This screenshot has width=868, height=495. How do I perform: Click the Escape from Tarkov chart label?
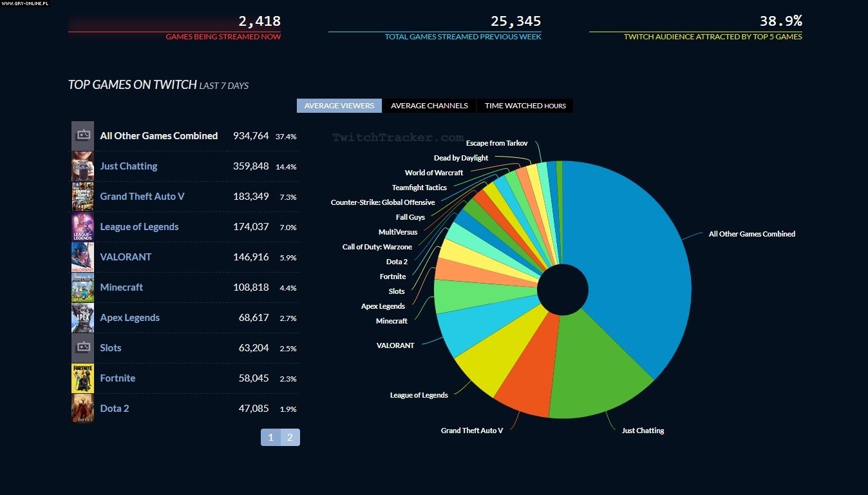(x=496, y=143)
